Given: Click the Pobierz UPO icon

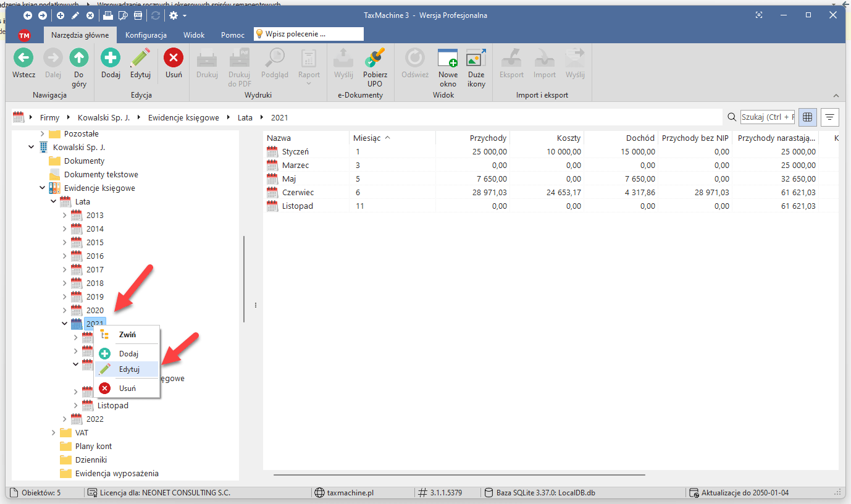Looking at the screenshot, I should (x=375, y=59).
